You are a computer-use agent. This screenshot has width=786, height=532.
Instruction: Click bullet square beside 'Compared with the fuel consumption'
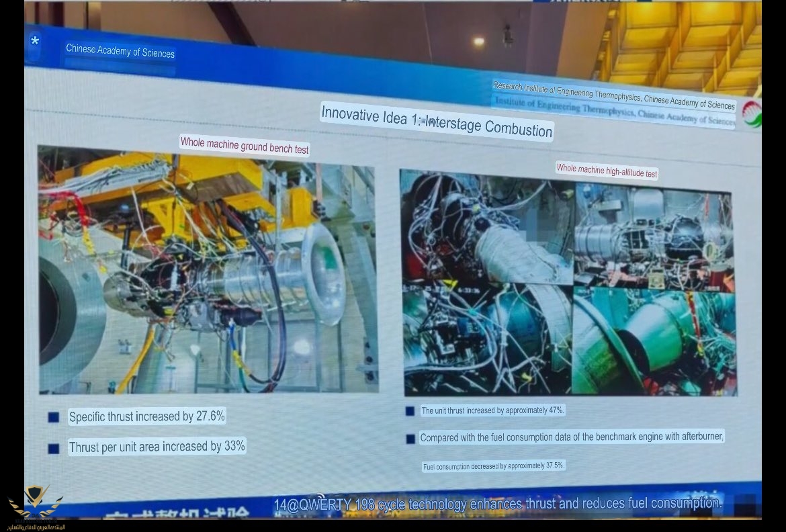[x=410, y=439]
